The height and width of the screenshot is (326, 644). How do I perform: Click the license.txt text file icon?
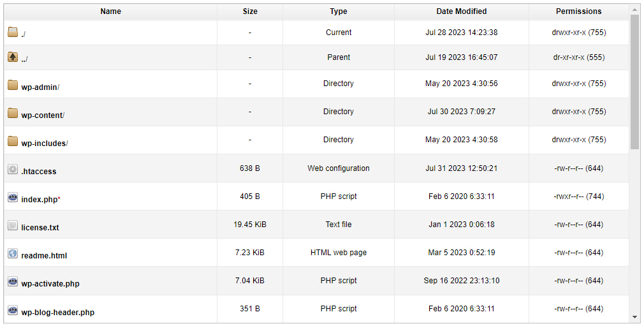point(13,225)
